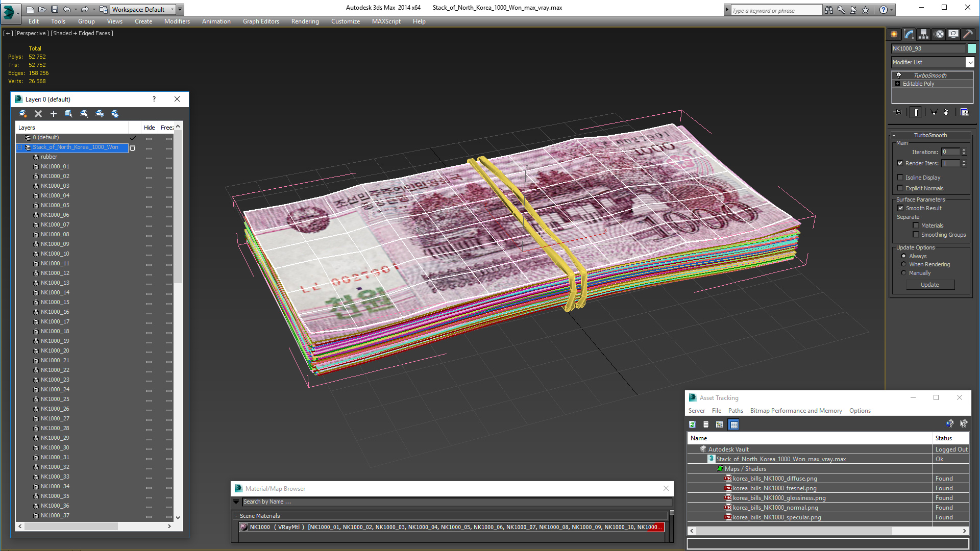The height and width of the screenshot is (551, 980).
Task: Click the Save File floppy icon
Action: (55, 9)
